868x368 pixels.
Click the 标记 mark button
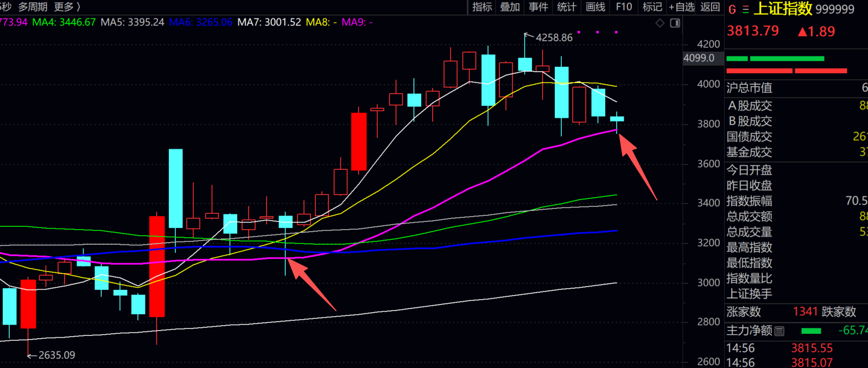tap(652, 7)
